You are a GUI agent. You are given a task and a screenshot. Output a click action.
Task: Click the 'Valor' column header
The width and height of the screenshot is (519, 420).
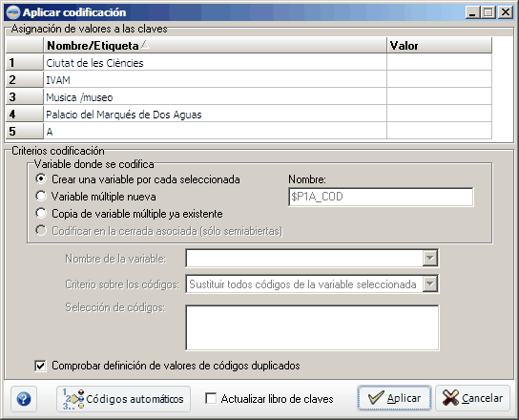click(x=439, y=46)
